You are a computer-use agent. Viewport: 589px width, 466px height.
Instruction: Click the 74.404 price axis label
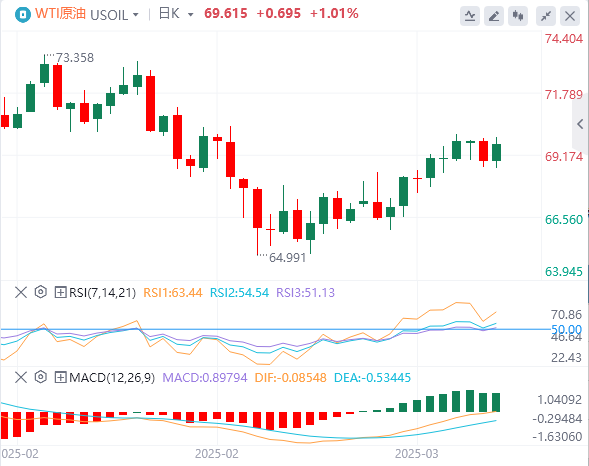click(564, 39)
